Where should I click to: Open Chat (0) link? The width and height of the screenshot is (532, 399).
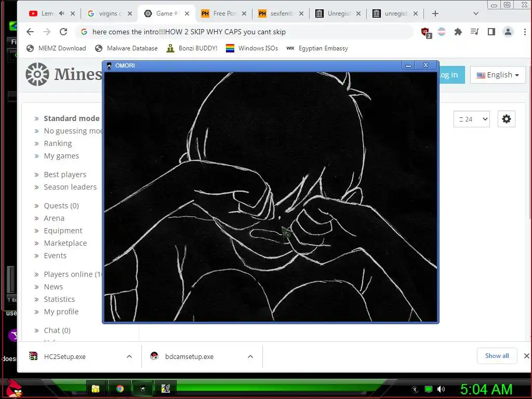pos(57,330)
